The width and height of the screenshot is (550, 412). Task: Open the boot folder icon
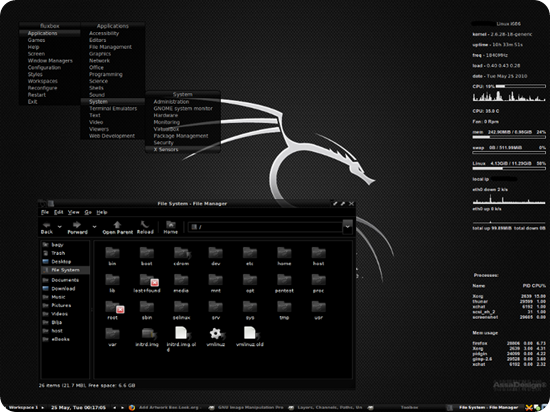(x=147, y=253)
